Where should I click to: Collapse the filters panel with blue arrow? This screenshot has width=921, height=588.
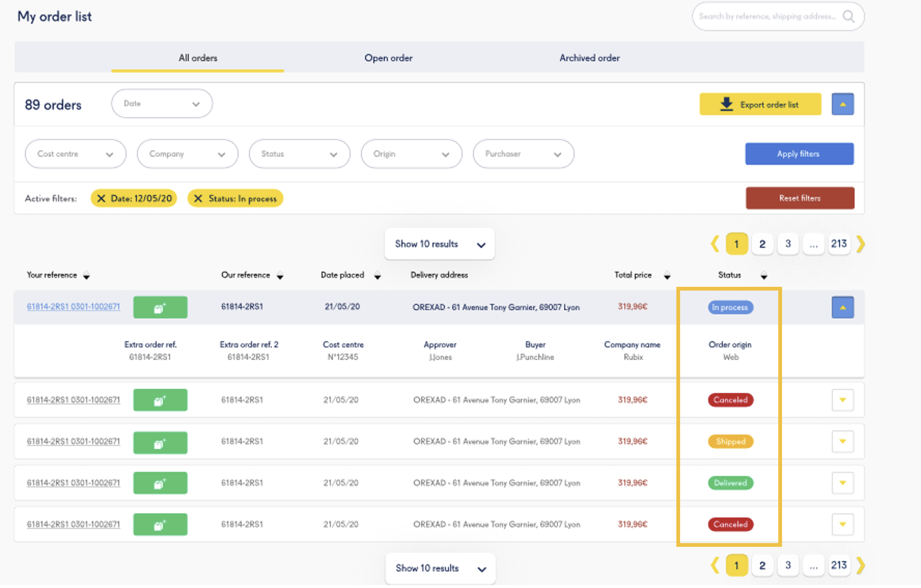click(x=843, y=105)
